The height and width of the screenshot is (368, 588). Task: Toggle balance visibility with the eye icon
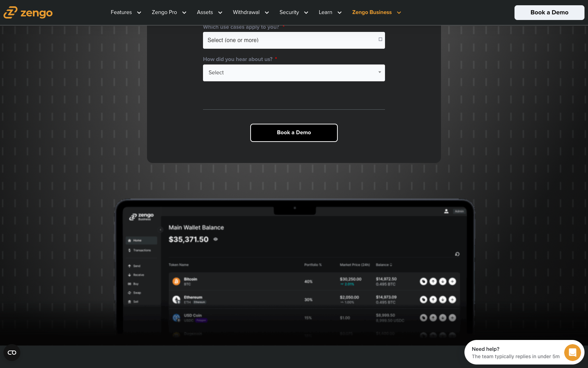click(x=215, y=239)
